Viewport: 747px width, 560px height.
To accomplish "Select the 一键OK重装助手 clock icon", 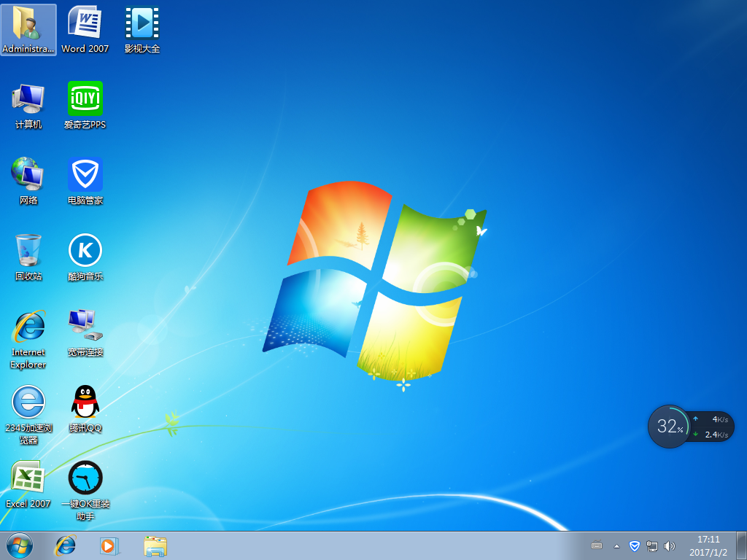I will 85,478.
